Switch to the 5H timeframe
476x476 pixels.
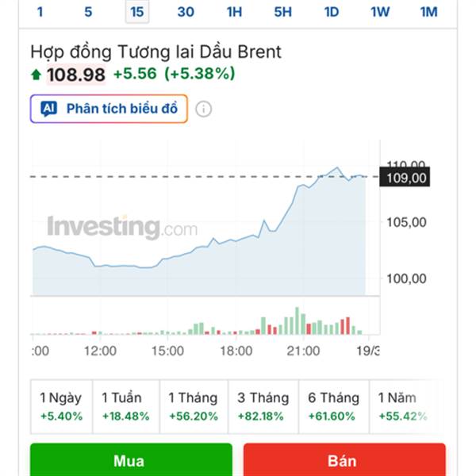283,12
